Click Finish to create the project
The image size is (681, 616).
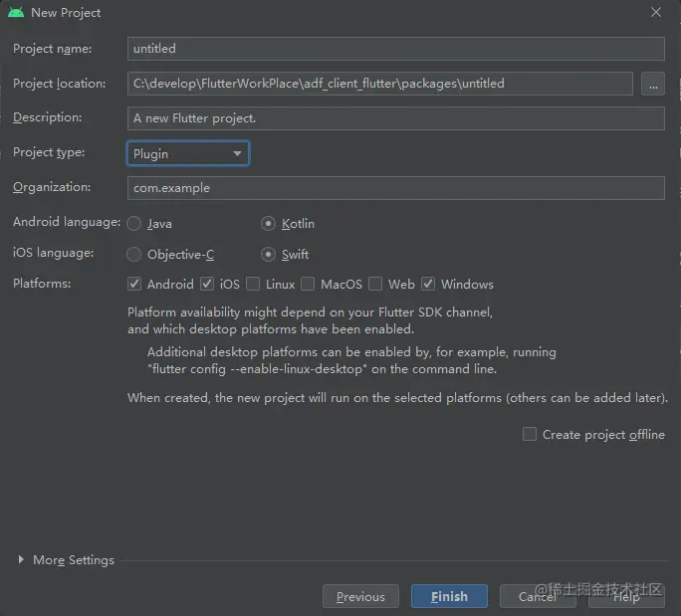point(449,596)
